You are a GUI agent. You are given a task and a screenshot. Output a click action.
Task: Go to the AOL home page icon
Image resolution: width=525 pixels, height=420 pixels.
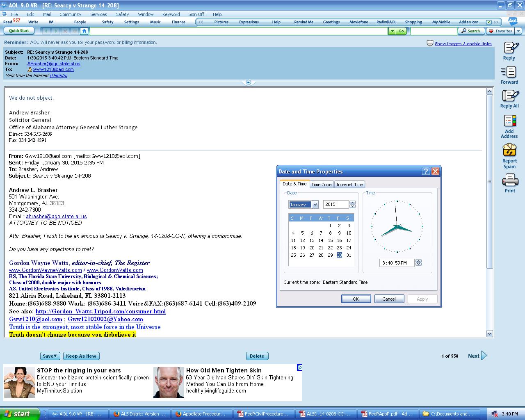point(84,31)
